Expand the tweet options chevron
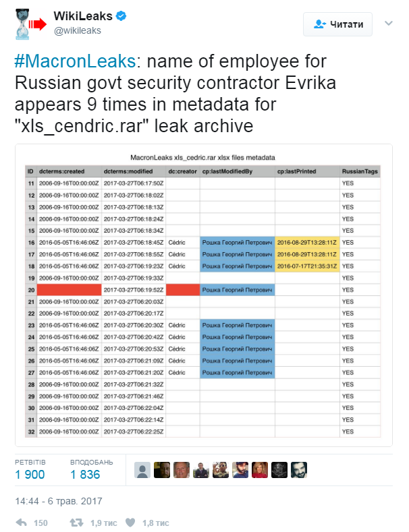The height and width of the screenshot is (532, 409). [388, 24]
